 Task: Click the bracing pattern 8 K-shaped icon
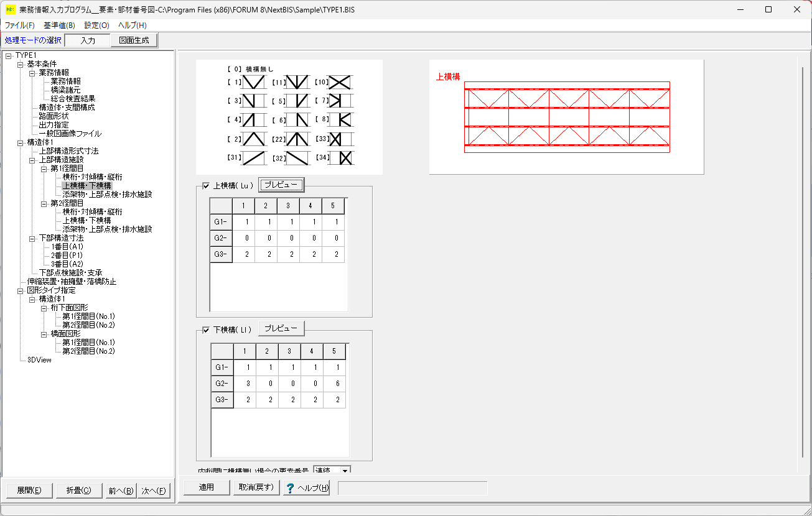[x=340, y=120]
